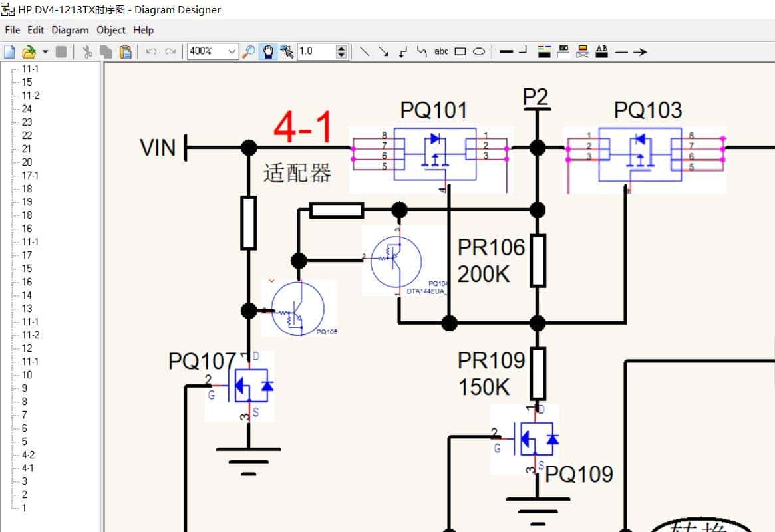The width and height of the screenshot is (775, 532).
Task: Click the open folder icon
Action: (29, 51)
